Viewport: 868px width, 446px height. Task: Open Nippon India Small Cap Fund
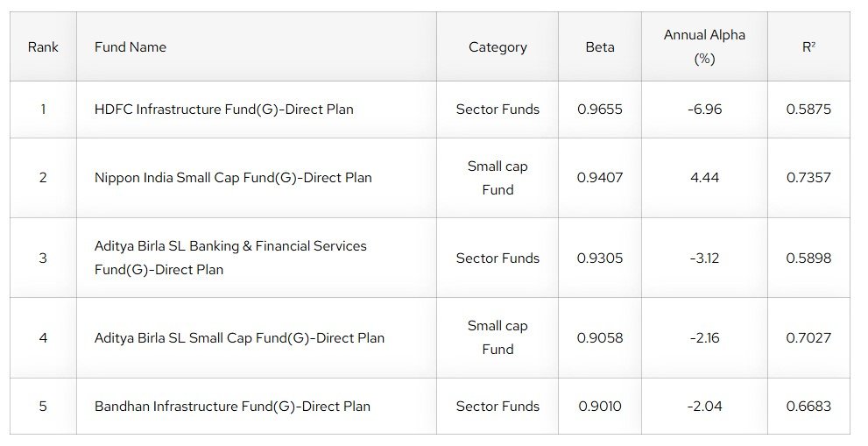(233, 178)
